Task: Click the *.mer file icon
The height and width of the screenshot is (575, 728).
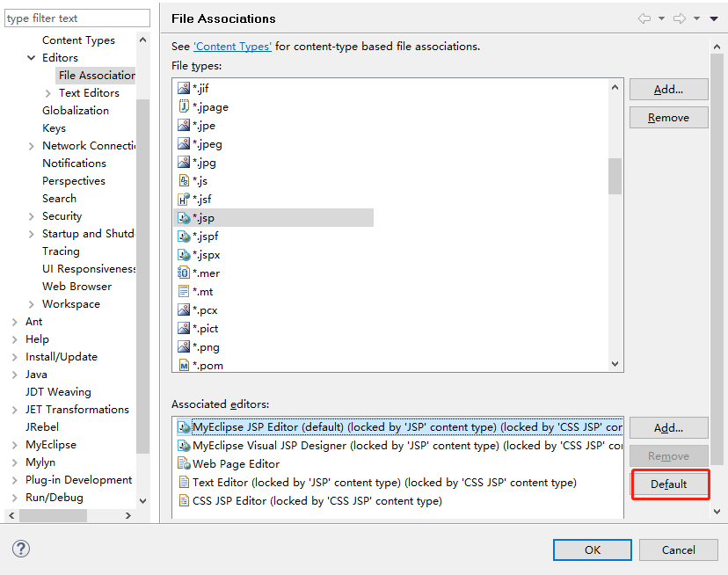Action: (184, 273)
